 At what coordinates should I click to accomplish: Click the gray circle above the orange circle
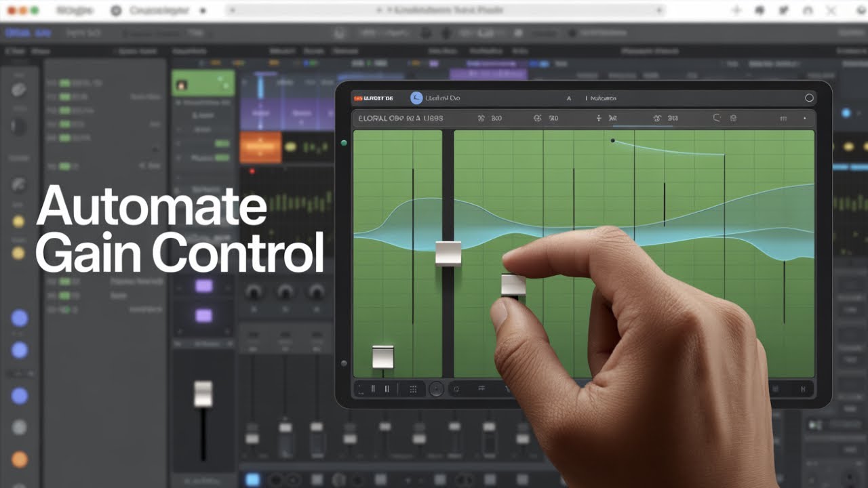tap(20, 428)
